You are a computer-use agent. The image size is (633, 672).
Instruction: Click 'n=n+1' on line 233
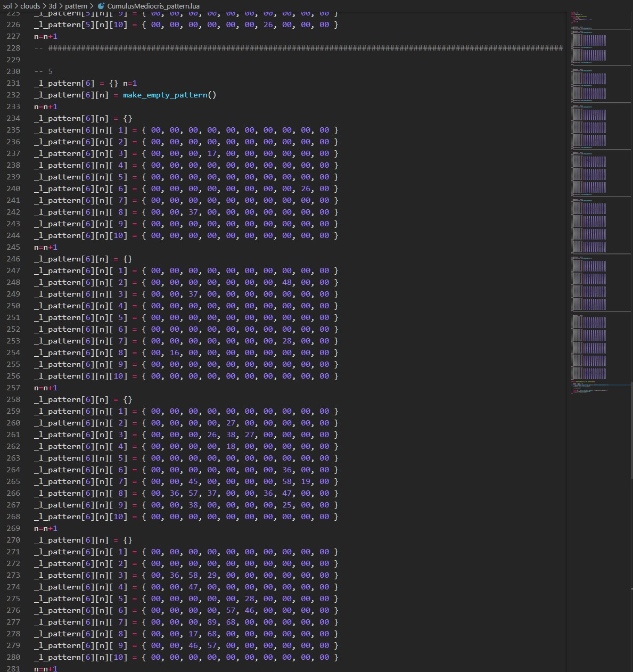coord(46,106)
